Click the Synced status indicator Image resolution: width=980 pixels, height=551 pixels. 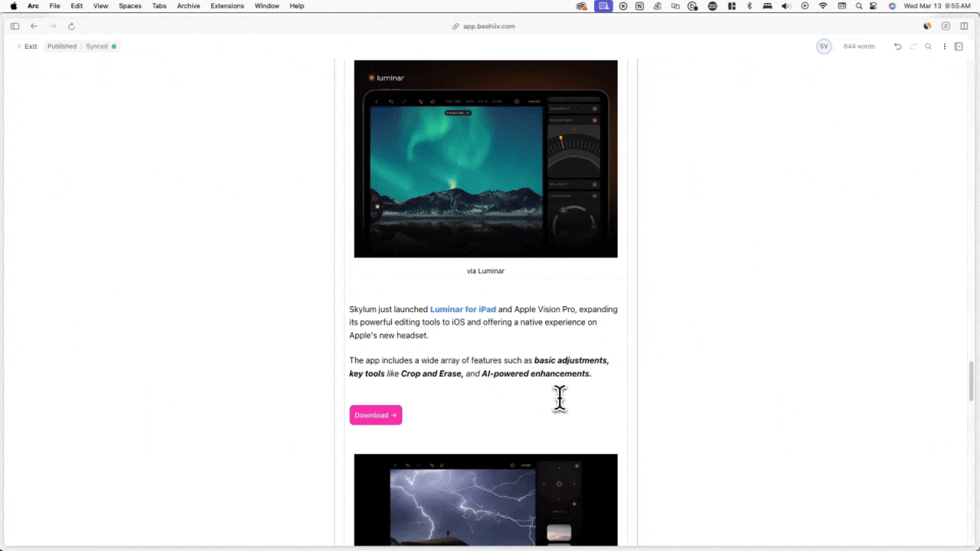[101, 47]
